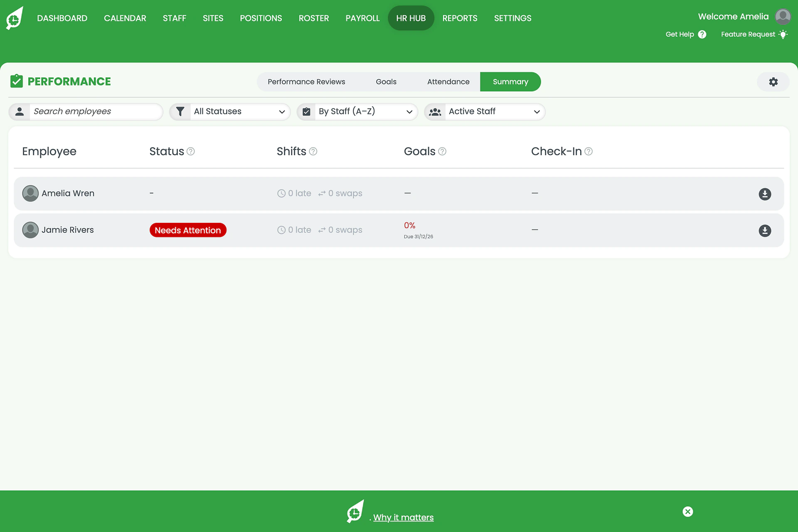Open the Calendar menu item
798x532 pixels.
(125, 18)
